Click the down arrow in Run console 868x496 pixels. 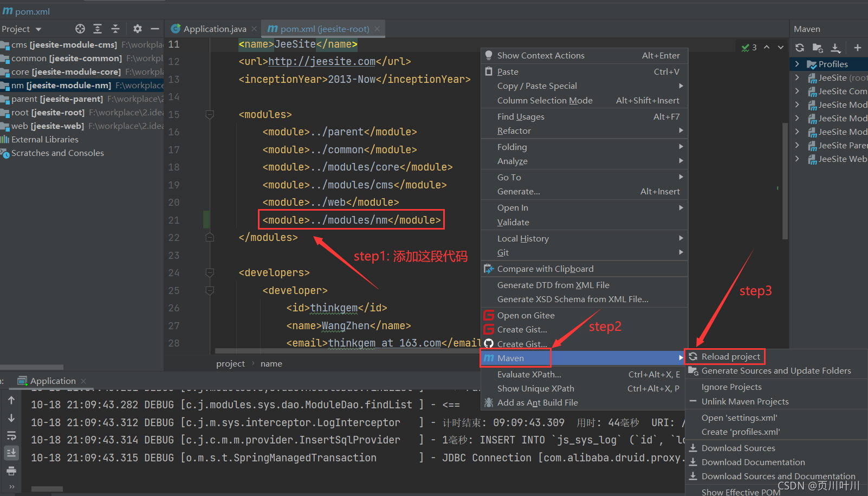click(x=11, y=418)
